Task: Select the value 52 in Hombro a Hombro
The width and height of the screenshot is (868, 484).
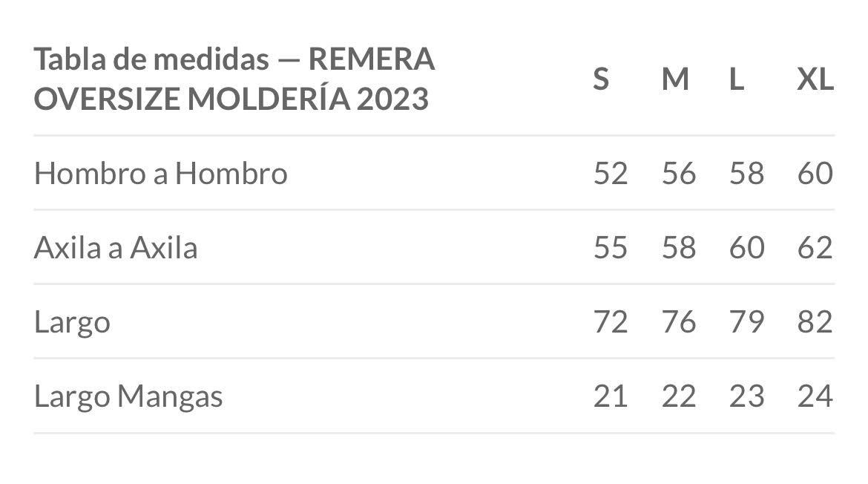Action: [611, 173]
